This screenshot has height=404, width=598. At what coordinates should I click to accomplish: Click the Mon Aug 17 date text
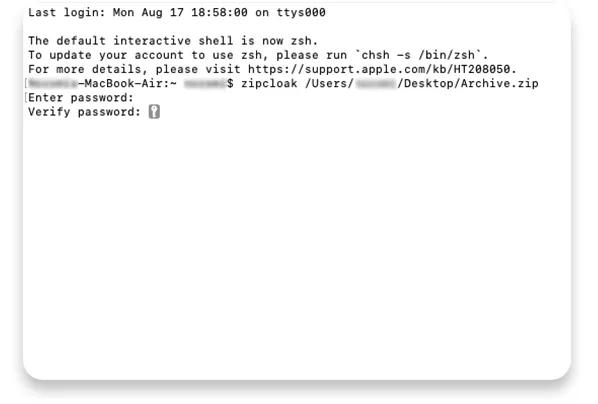(148, 13)
